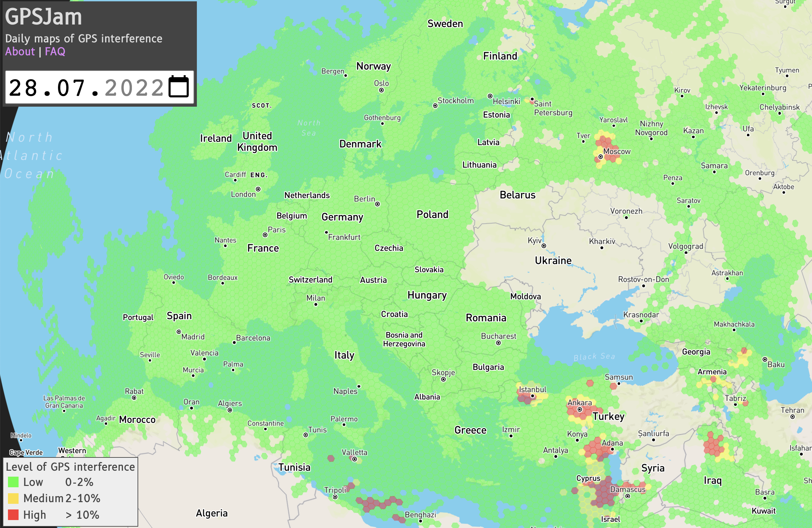The image size is (812, 528).
Task: Click the Volgograd city label
Action: pyautogui.click(x=685, y=246)
